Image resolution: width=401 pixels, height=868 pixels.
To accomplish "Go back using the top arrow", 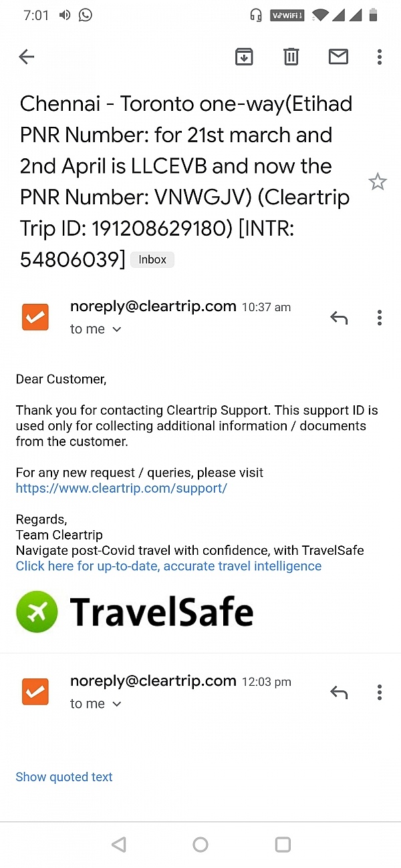I will coord(27,57).
